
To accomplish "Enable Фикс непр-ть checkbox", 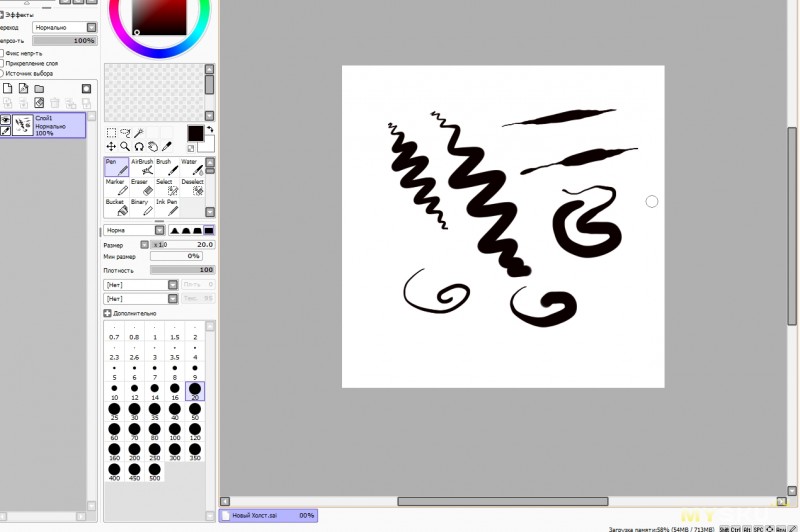I will (x=2, y=53).
